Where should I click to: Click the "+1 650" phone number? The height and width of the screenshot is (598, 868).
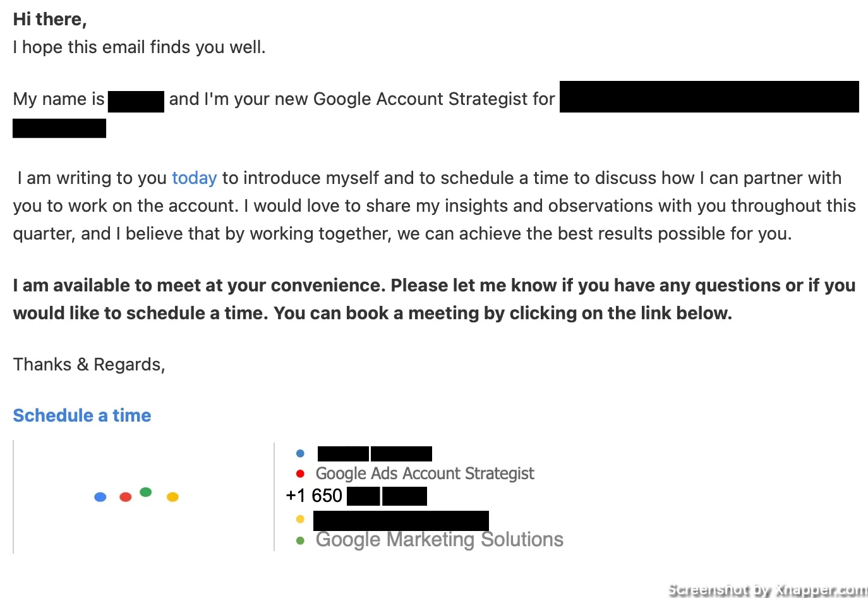[314, 496]
